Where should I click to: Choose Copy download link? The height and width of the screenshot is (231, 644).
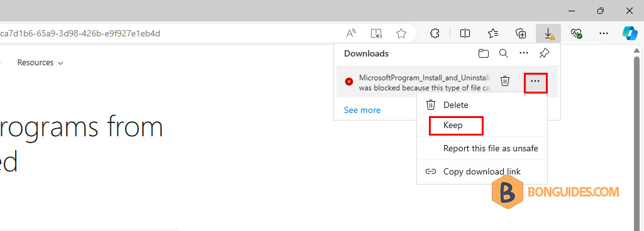pyautogui.click(x=482, y=171)
